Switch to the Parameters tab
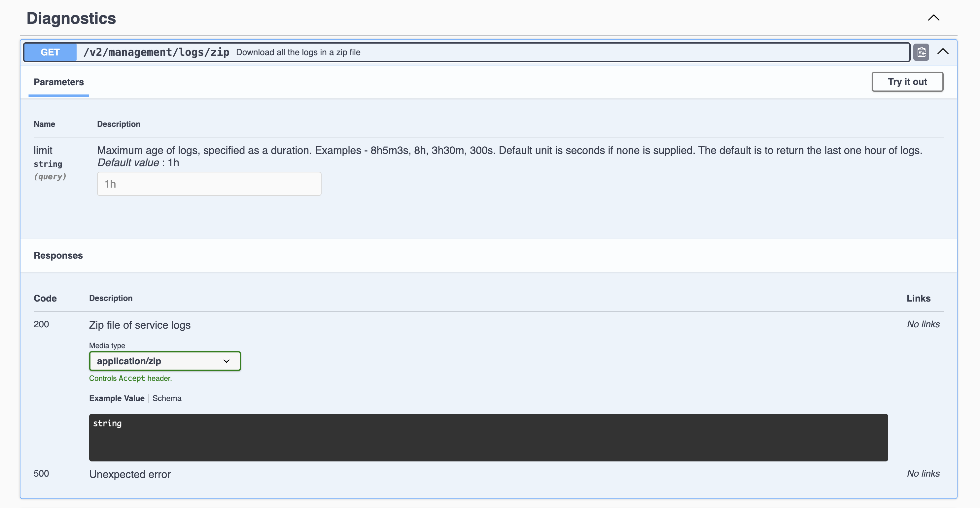 (x=58, y=82)
